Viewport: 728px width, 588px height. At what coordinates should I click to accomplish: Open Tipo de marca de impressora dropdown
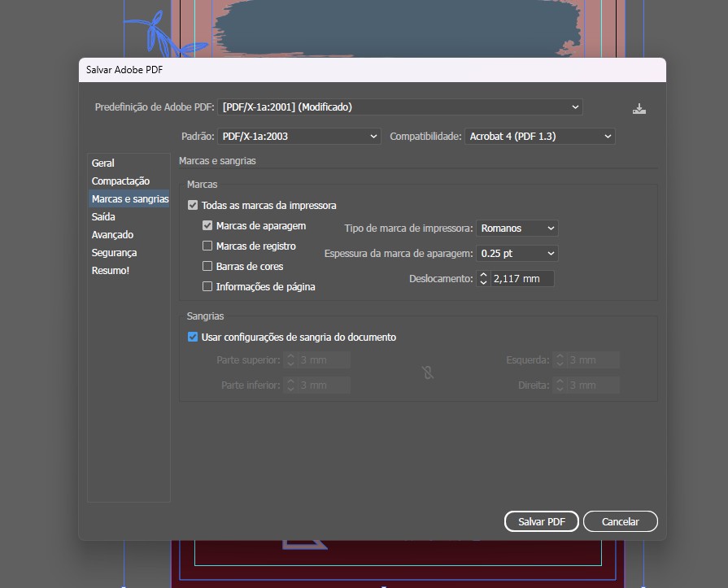point(517,229)
